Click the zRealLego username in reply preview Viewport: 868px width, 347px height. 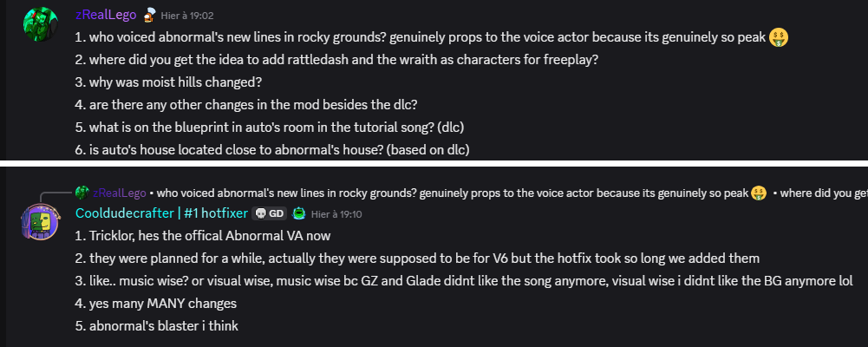(x=118, y=192)
